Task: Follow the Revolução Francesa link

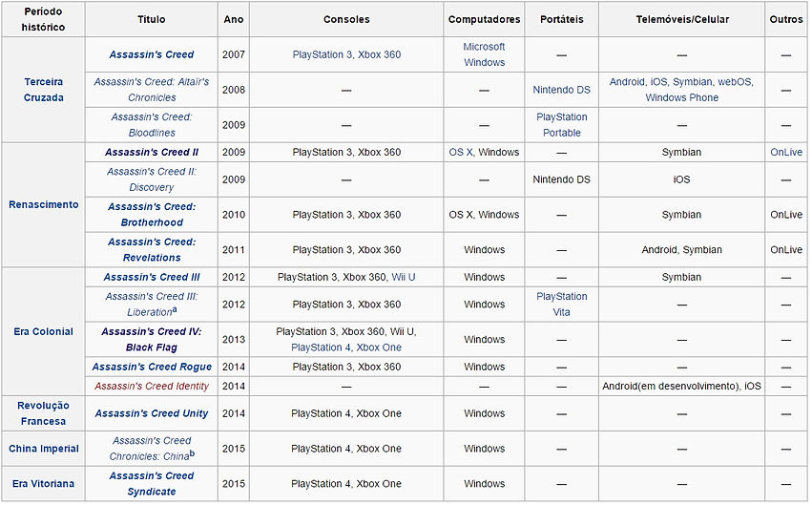Action: pyautogui.click(x=44, y=413)
